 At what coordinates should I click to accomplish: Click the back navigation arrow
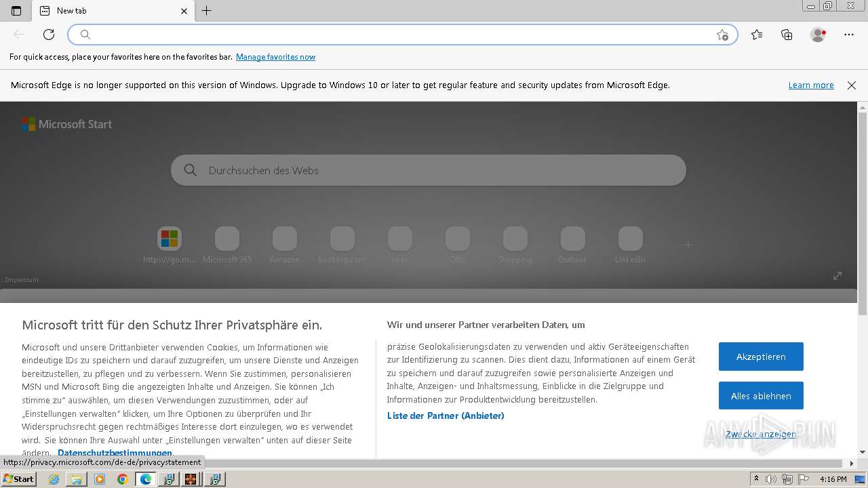tap(19, 35)
